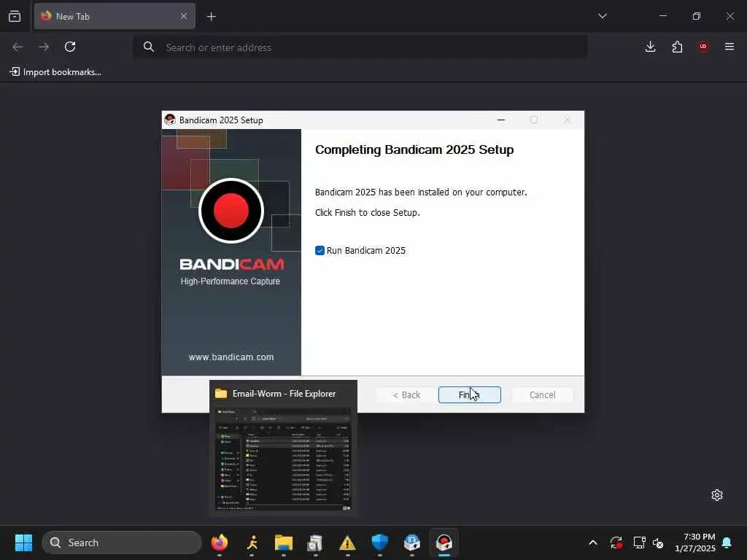Reload the current page
Image resolution: width=747 pixels, height=560 pixels.
point(70,47)
